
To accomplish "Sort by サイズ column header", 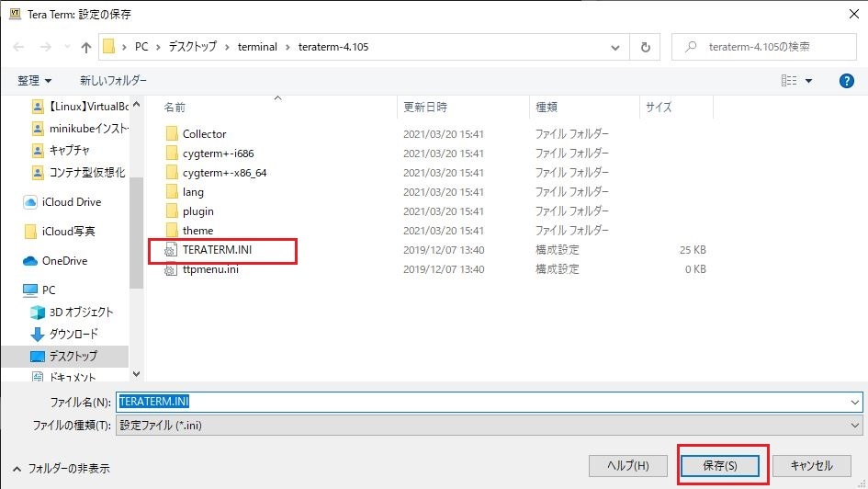I will coord(659,107).
